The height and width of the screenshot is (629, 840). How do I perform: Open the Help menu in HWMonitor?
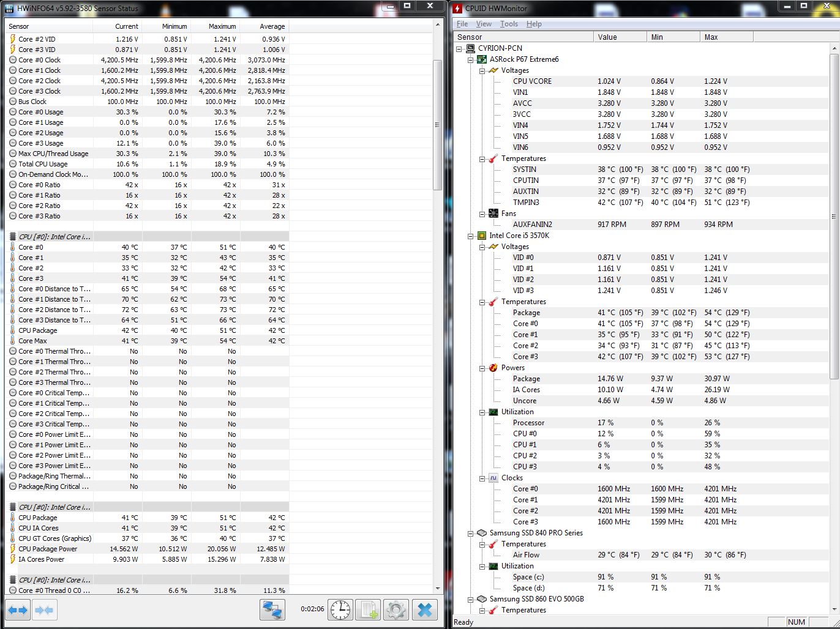(534, 24)
